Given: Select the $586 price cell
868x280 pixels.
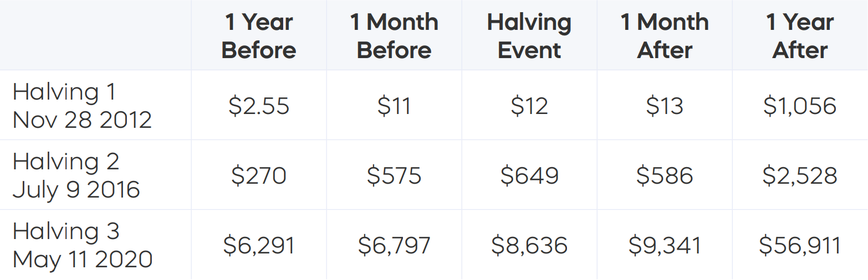Looking at the screenshot, I should coord(665,176).
